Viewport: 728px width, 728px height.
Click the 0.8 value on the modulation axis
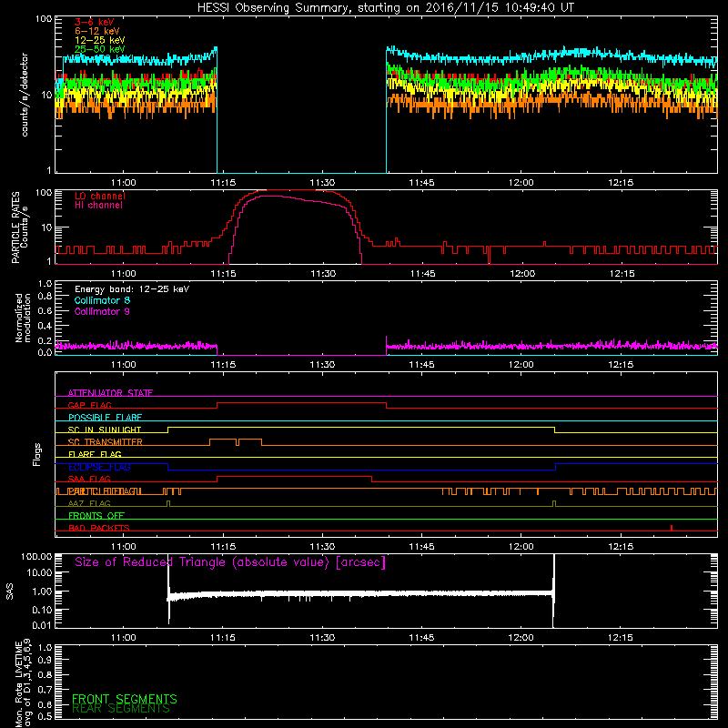point(45,297)
